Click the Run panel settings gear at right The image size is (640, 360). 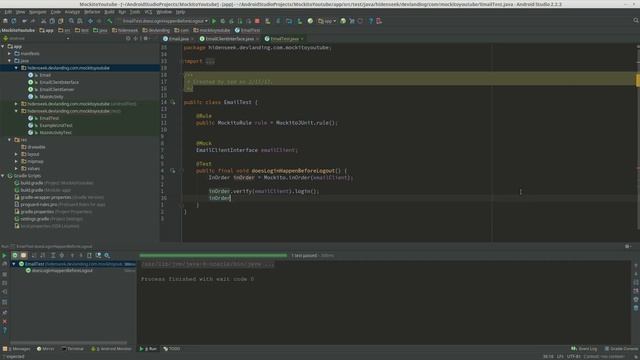click(628, 246)
